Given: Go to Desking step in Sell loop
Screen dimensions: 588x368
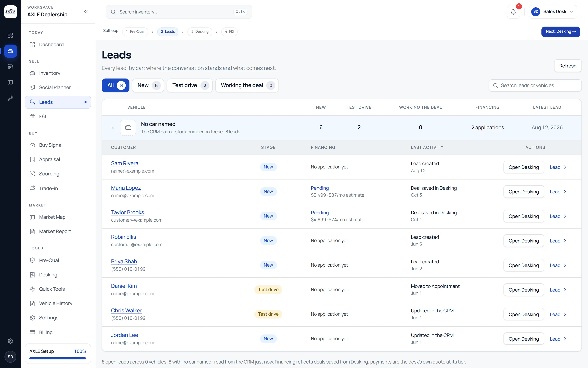Looking at the screenshot, I should pyautogui.click(x=200, y=32).
